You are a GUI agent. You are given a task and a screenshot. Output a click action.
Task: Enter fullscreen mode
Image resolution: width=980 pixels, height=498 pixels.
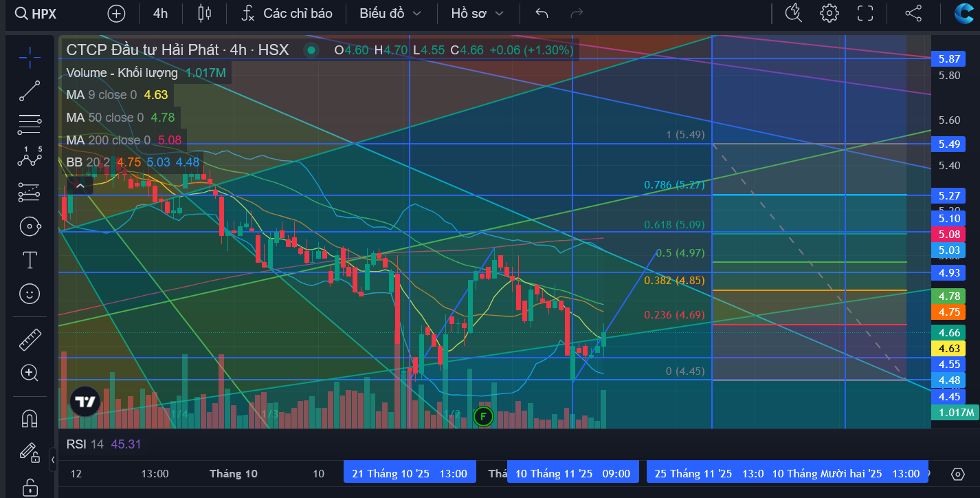pos(865,13)
